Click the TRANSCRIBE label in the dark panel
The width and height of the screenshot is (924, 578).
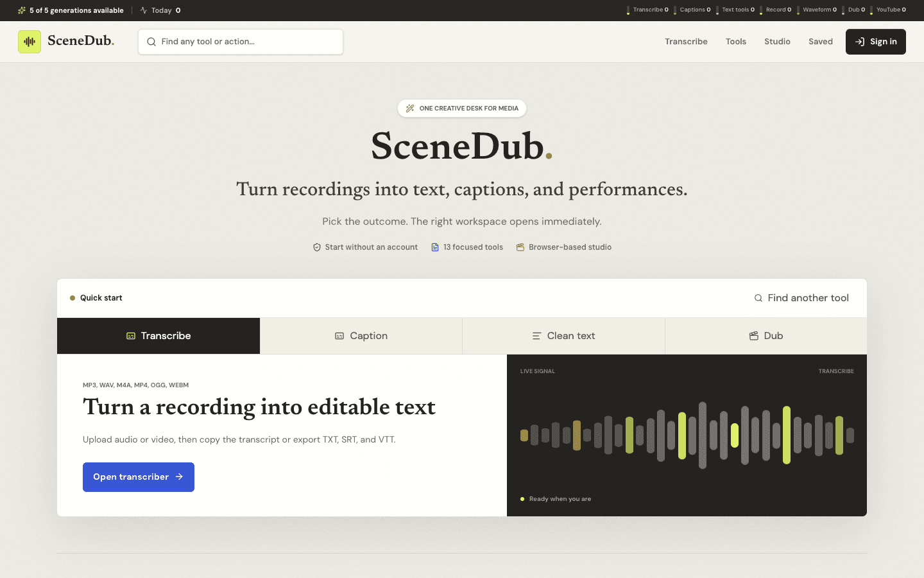click(x=836, y=371)
